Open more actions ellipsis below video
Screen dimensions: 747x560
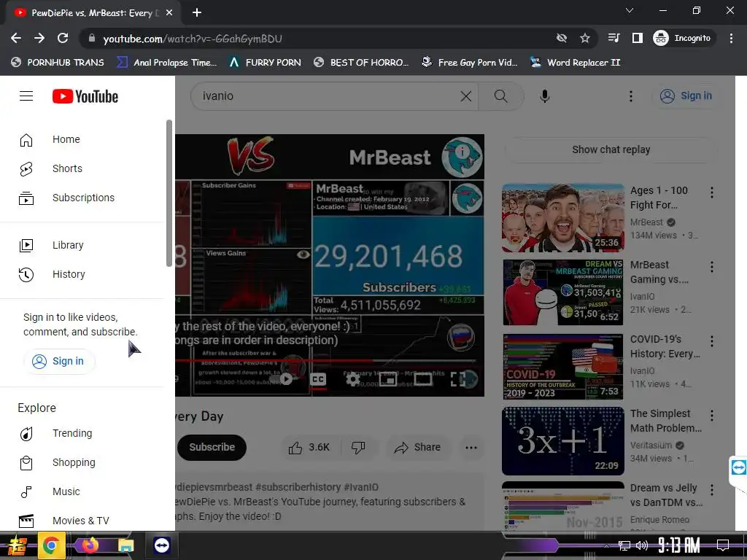(471, 447)
